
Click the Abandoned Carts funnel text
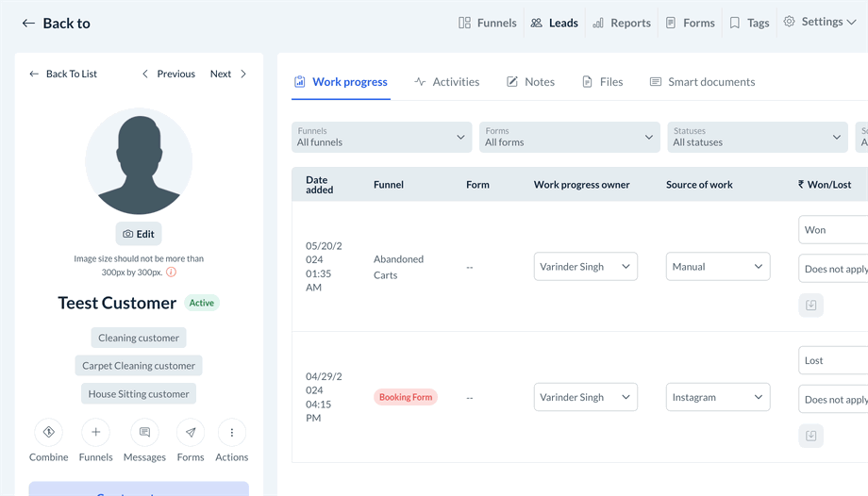point(398,267)
